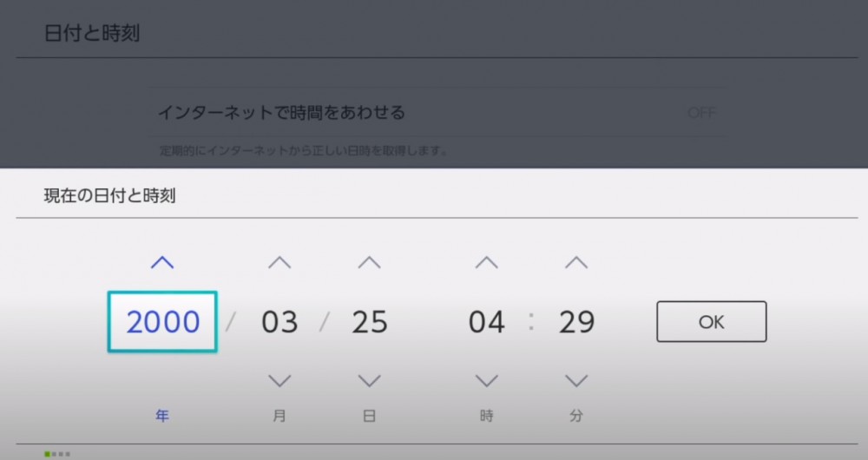Decrease the minutes below 29
Image resolution: width=868 pixels, height=460 pixels.
(x=576, y=380)
